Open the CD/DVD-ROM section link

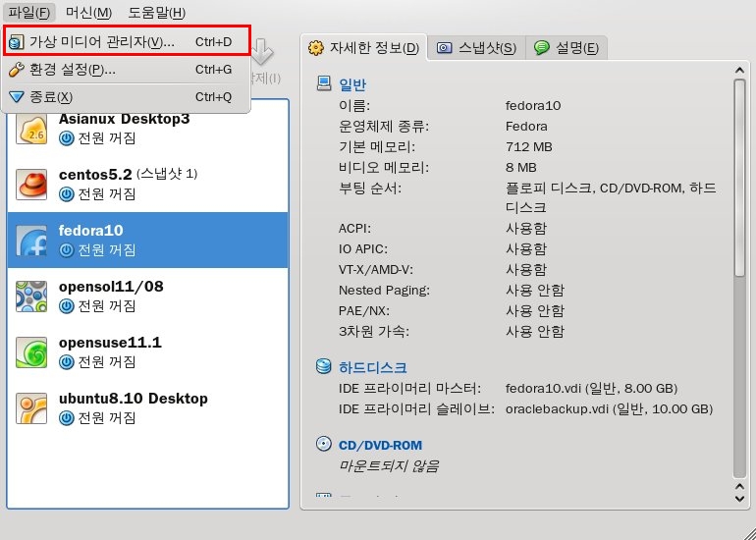point(380,445)
